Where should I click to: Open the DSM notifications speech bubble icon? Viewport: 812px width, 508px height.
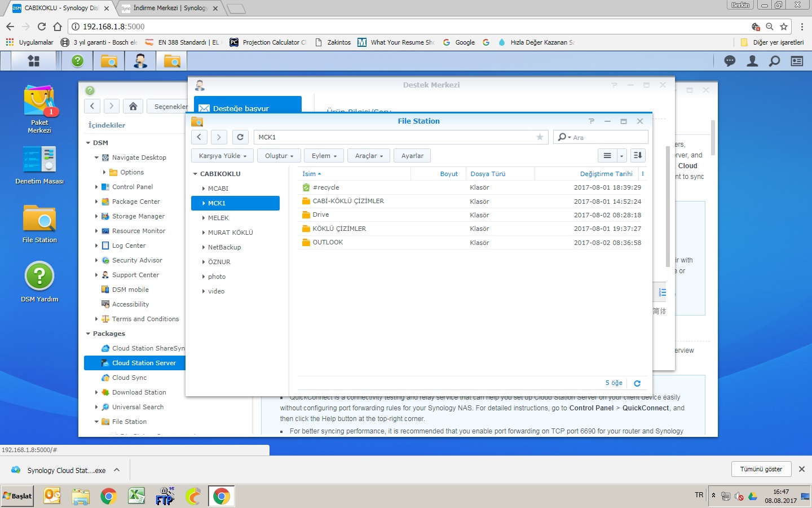click(x=730, y=61)
